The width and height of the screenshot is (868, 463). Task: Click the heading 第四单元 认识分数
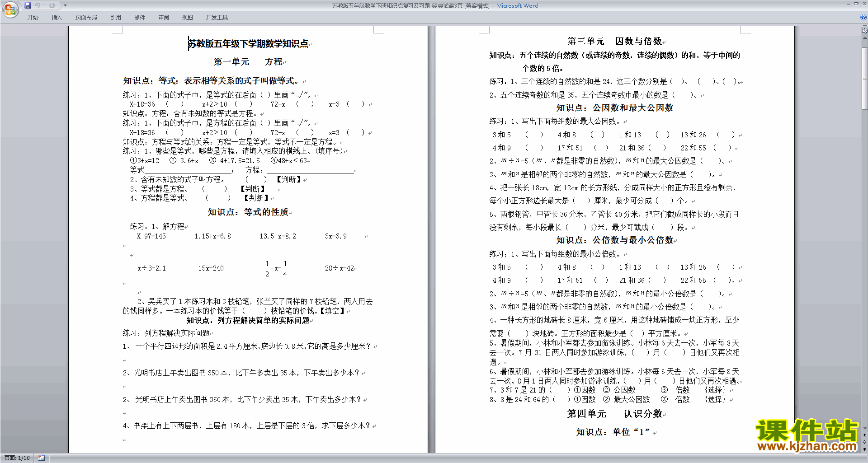[615, 414]
